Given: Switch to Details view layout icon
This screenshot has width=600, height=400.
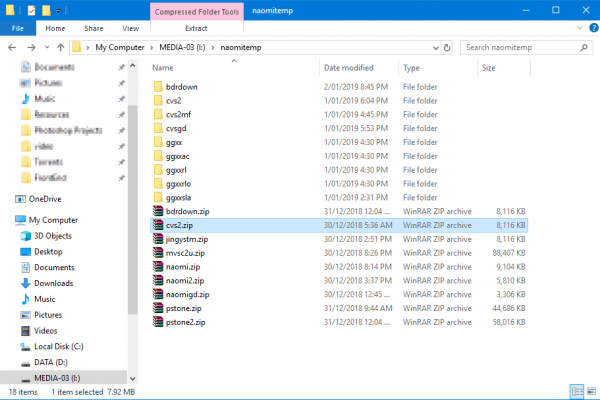Looking at the screenshot, I should (577, 391).
